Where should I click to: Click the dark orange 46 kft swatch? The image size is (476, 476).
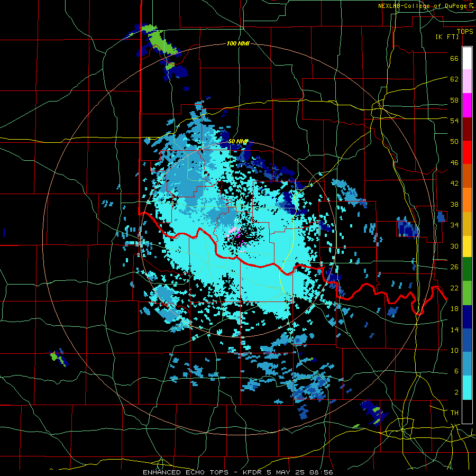[x=467, y=176]
